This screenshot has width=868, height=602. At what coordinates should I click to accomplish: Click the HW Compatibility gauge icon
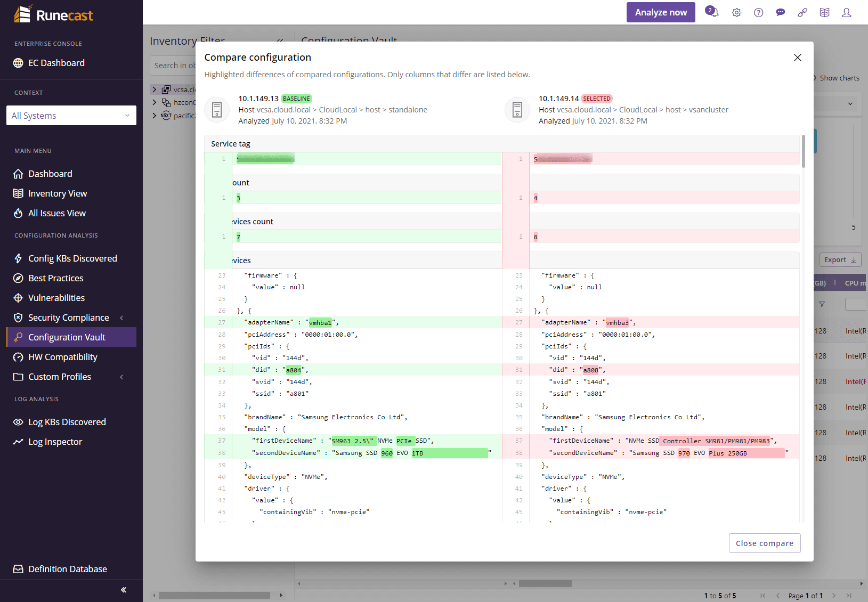[x=18, y=357]
